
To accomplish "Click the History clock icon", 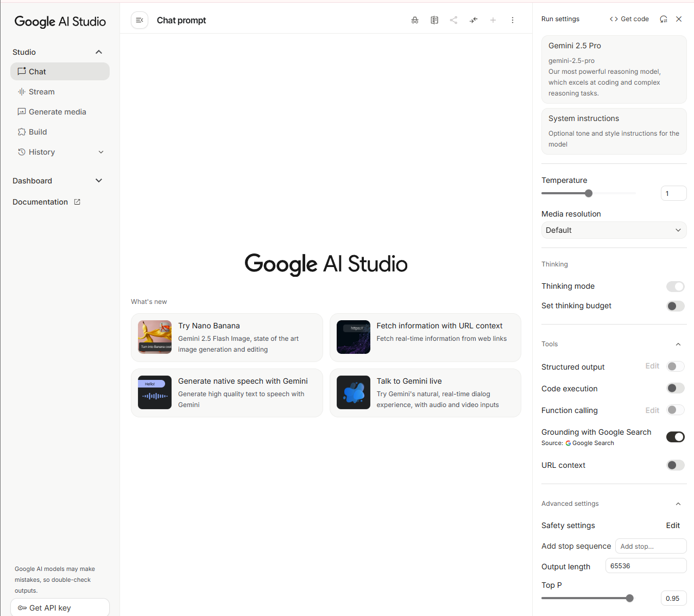I will pos(22,152).
